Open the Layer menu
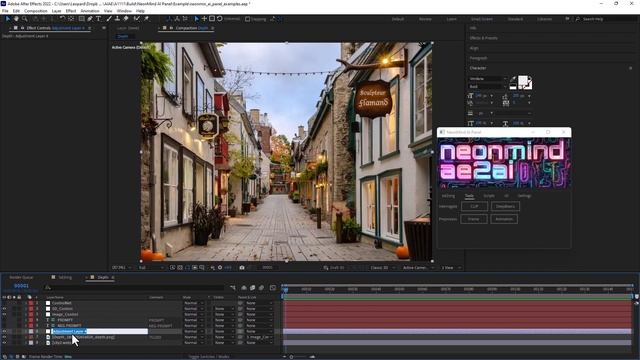 (57, 11)
